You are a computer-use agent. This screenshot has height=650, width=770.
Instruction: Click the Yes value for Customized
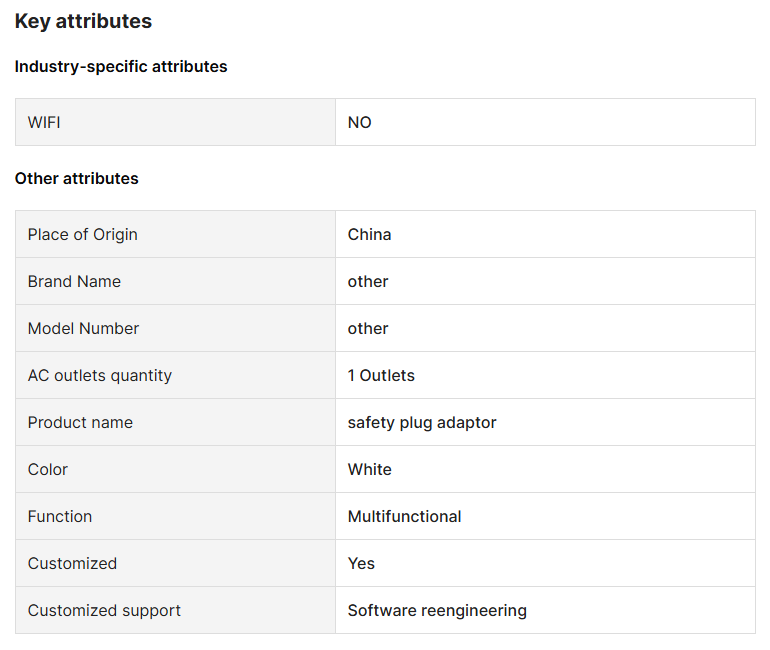tap(361, 563)
